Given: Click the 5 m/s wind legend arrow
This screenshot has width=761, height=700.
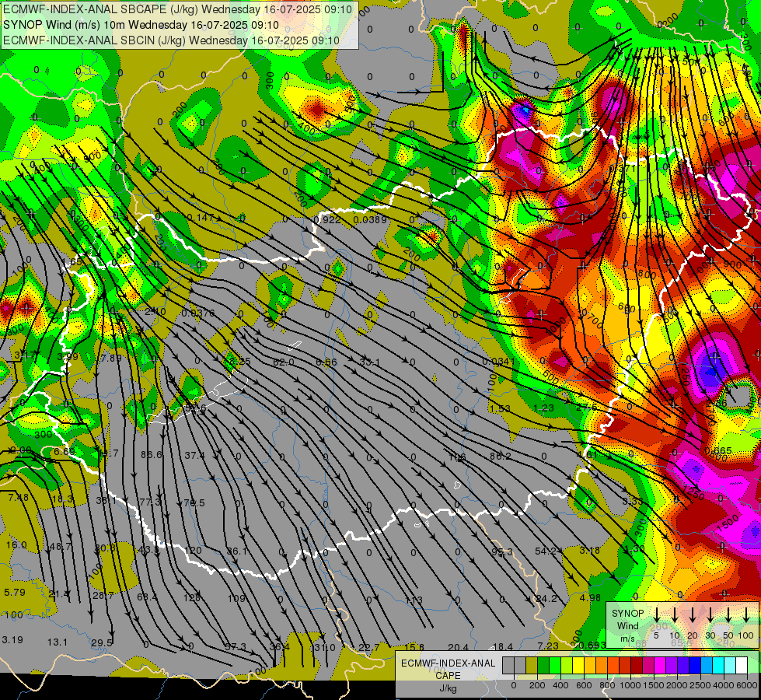Looking at the screenshot, I should (656, 614).
